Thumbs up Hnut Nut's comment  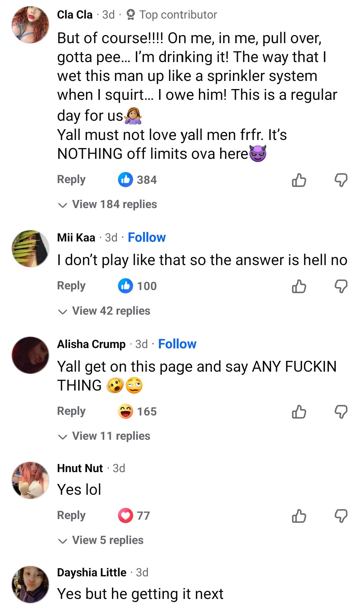(x=299, y=516)
